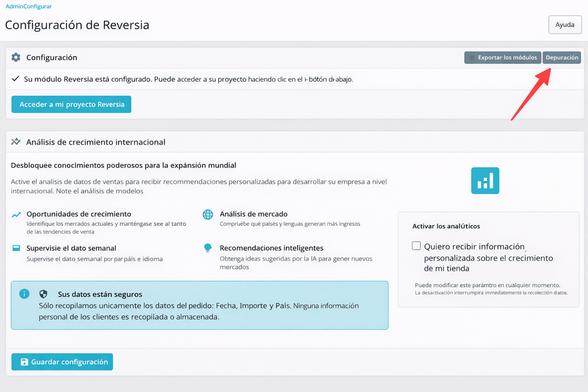Click the info icon in the blue notice
Viewport: 588px width, 392px height.
(24, 294)
